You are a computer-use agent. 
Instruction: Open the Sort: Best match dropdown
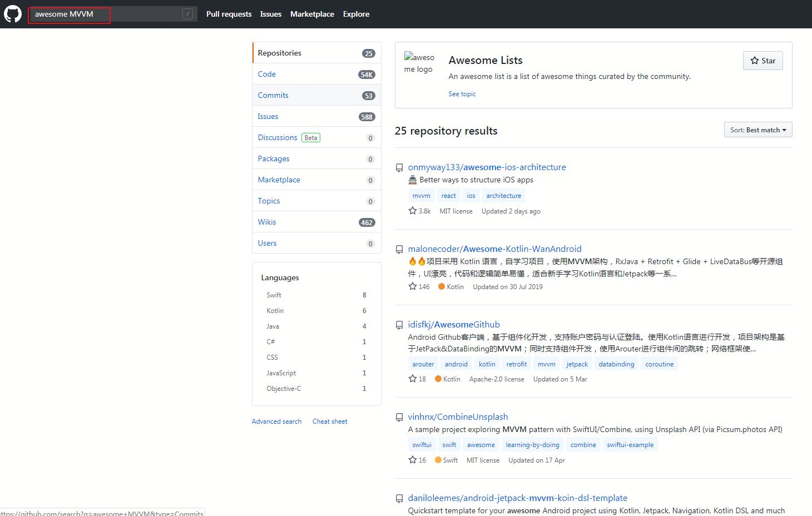click(x=758, y=130)
